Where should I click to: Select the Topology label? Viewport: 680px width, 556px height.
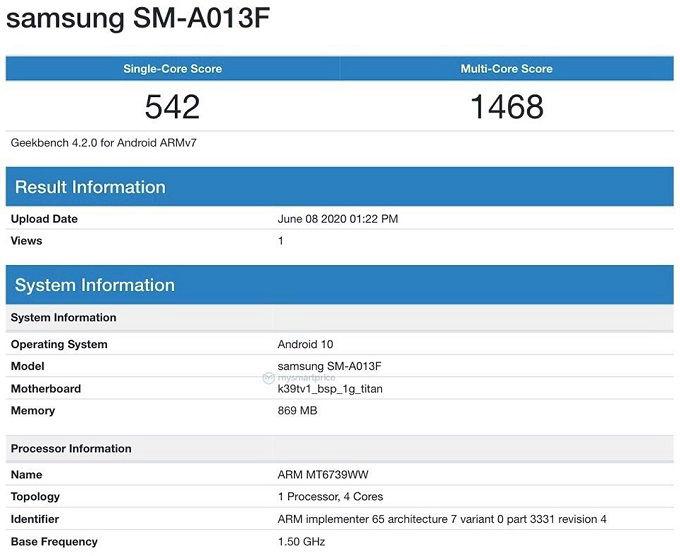pos(35,497)
